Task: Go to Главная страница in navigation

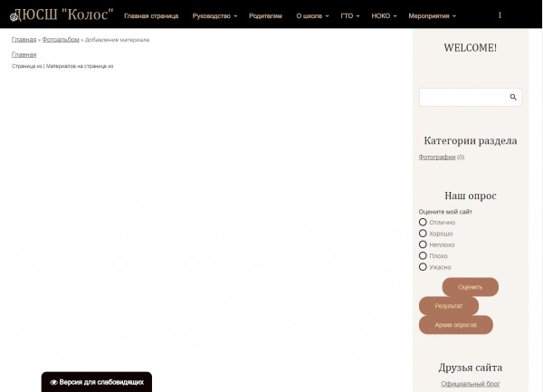Action: click(151, 16)
